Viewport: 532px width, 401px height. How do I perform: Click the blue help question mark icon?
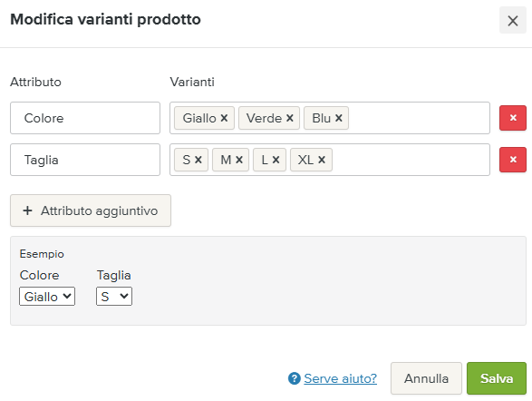(295, 378)
